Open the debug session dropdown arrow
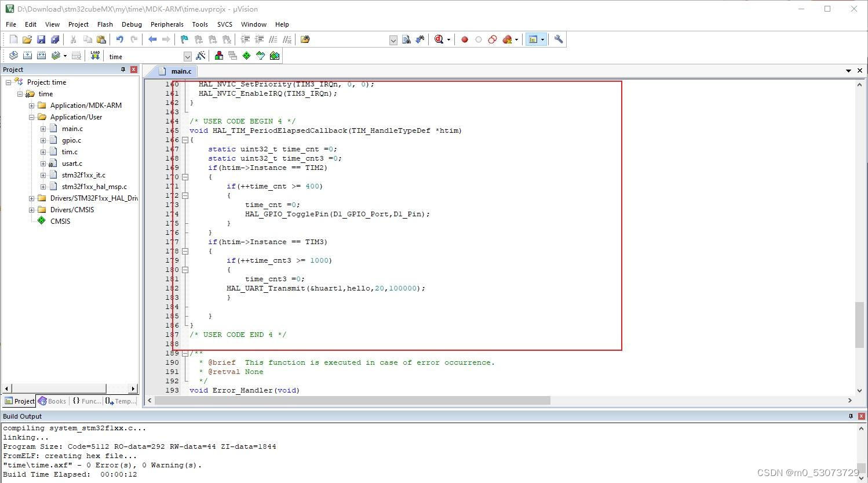Screen dimensions: 868x483 tap(448, 40)
